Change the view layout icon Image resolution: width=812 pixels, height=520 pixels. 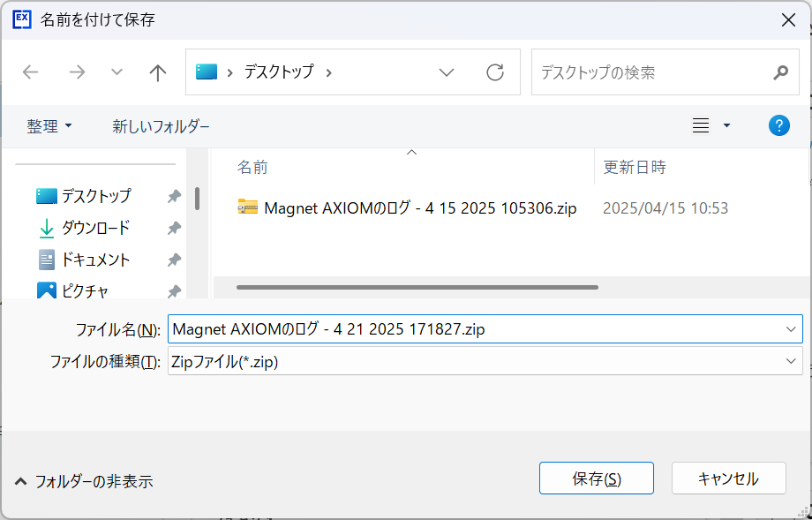[x=701, y=125]
